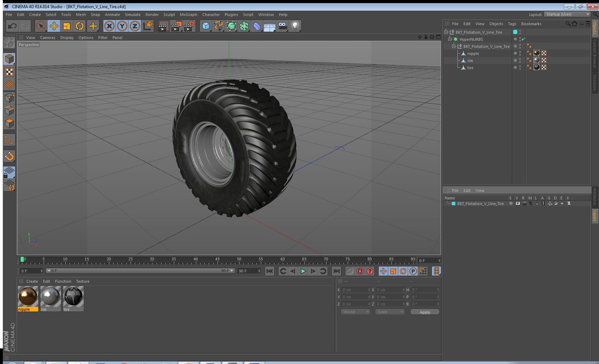Click the record active objects button
The height and width of the screenshot is (364, 599).
(350, 271)
